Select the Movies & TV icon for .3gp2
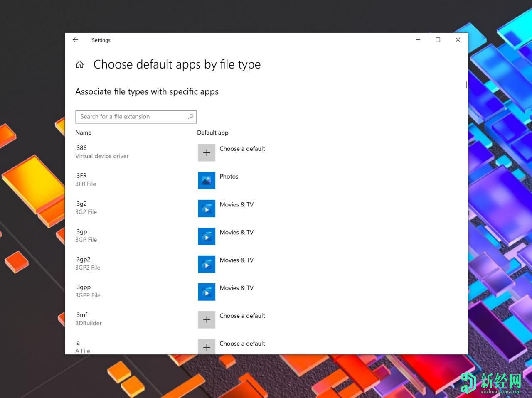 click(x=207, y=264)
